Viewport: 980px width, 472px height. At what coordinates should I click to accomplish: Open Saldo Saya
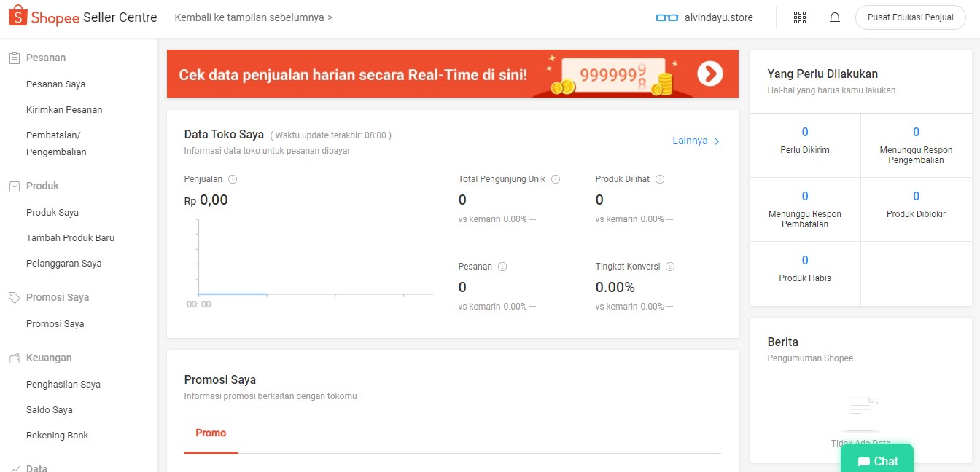click(50, 410)
